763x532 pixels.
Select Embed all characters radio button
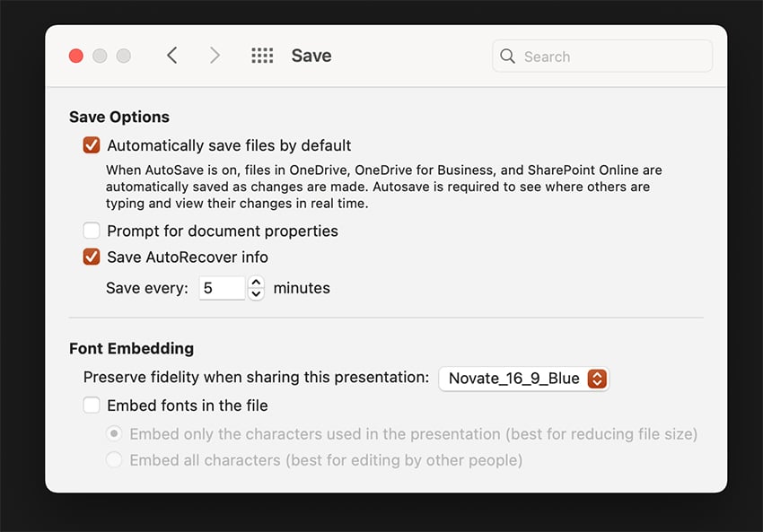point(114,460)
